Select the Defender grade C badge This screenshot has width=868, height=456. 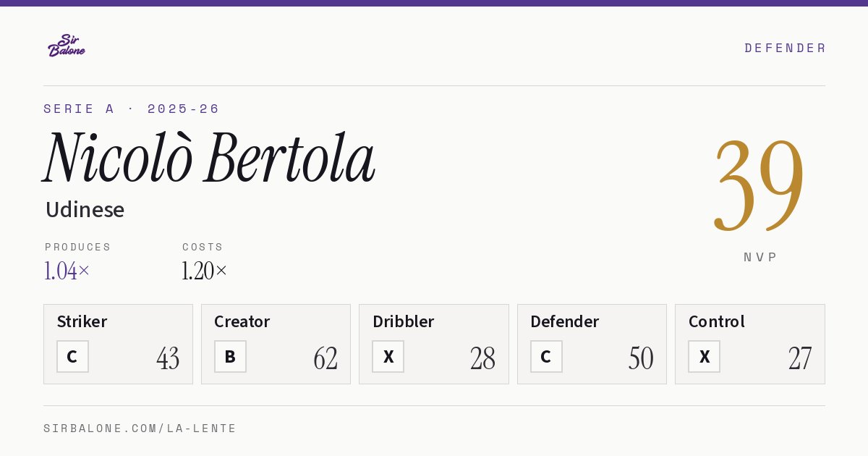546,357
